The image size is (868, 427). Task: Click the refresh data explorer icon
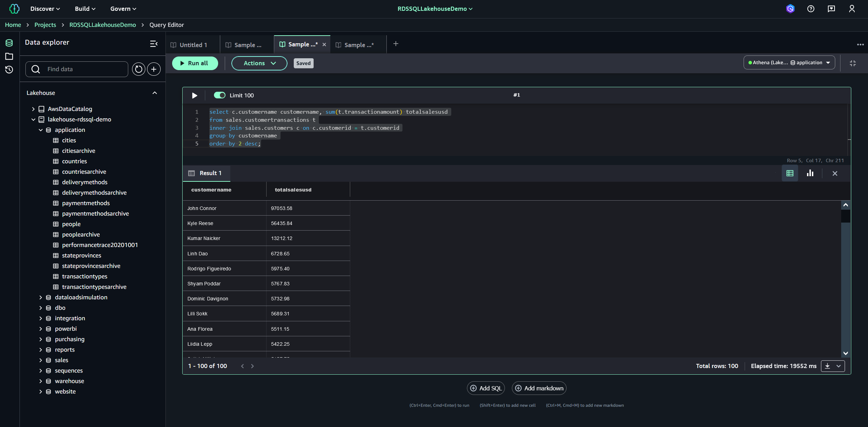coord(138,69)
